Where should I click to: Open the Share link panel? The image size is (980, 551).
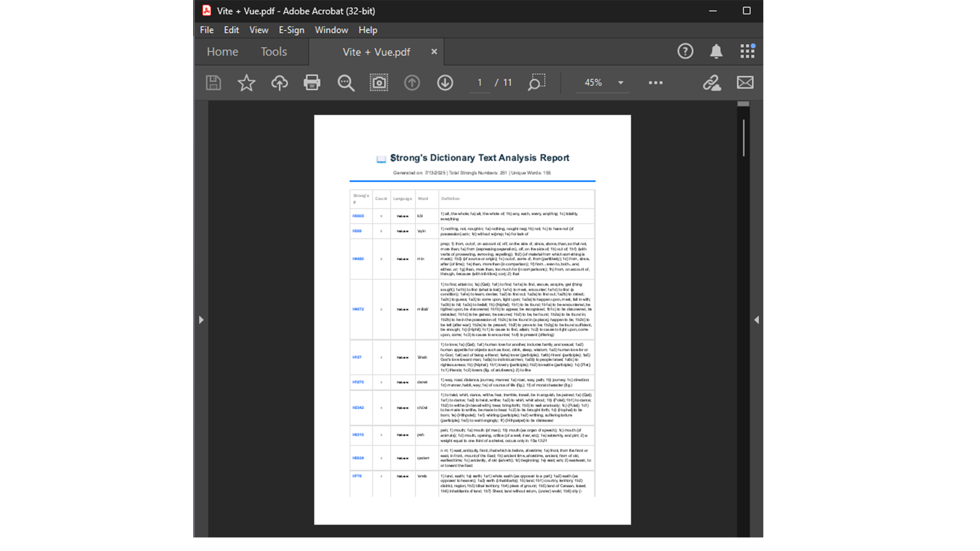[x=712, y=82]
